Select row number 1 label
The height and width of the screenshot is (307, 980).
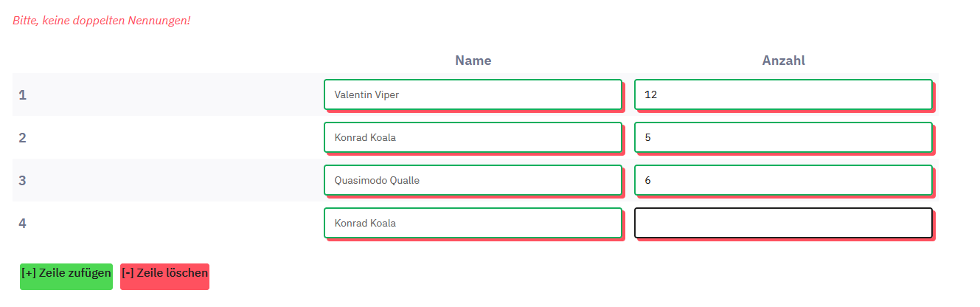pyautogui.click(x=22, y=94)
